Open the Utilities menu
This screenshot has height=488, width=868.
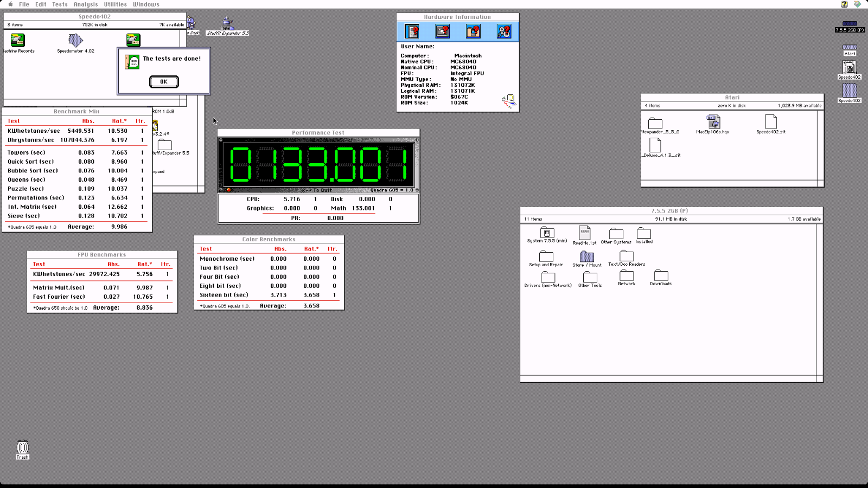coord(115,4)
